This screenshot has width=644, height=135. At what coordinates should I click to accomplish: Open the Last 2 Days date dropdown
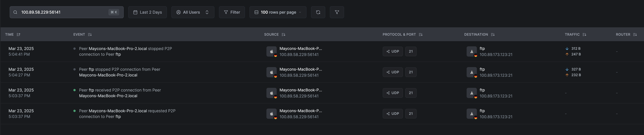point(147,12)
